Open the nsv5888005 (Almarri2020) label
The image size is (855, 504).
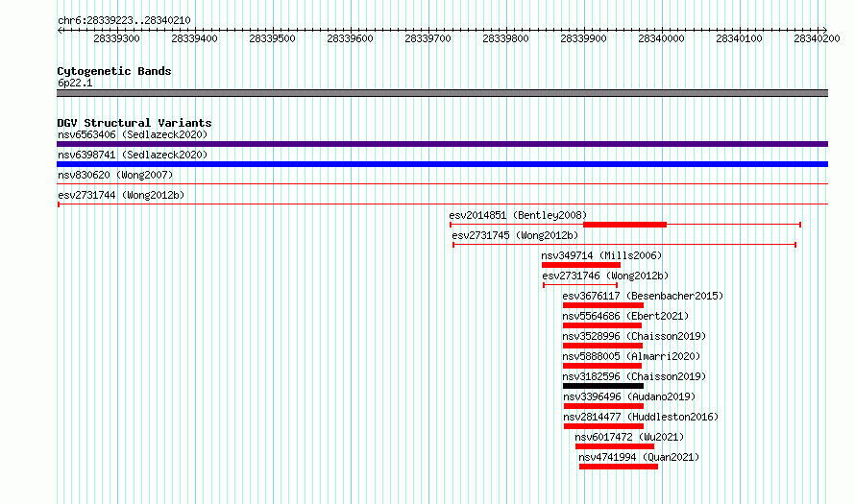[x=631, y=356]
